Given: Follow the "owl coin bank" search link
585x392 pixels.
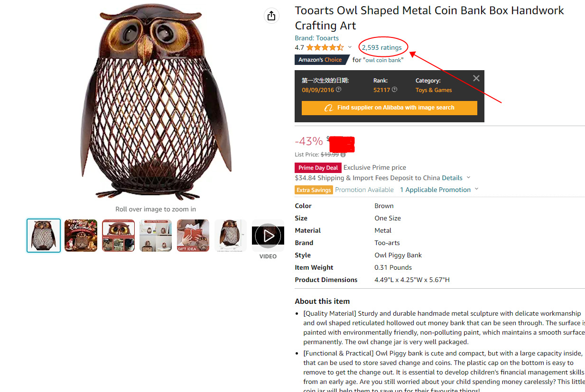Looking at the screenshot, I should pyautogui.click(x=383, y=60).
